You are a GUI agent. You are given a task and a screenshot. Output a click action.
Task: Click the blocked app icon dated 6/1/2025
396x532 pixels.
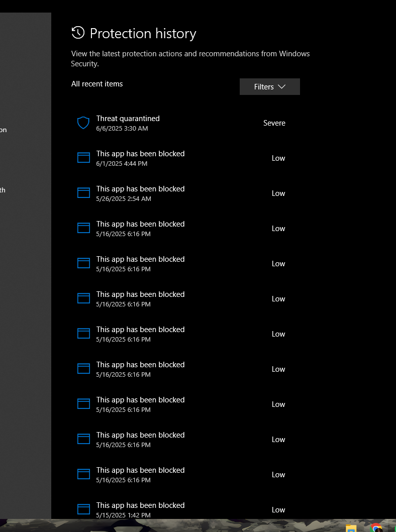[x=83, y=158]
